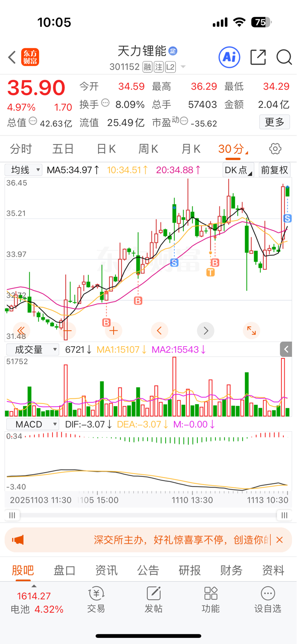Tap the stock code 301152
This screenshot has width=297, height=644.
point(124,67)
